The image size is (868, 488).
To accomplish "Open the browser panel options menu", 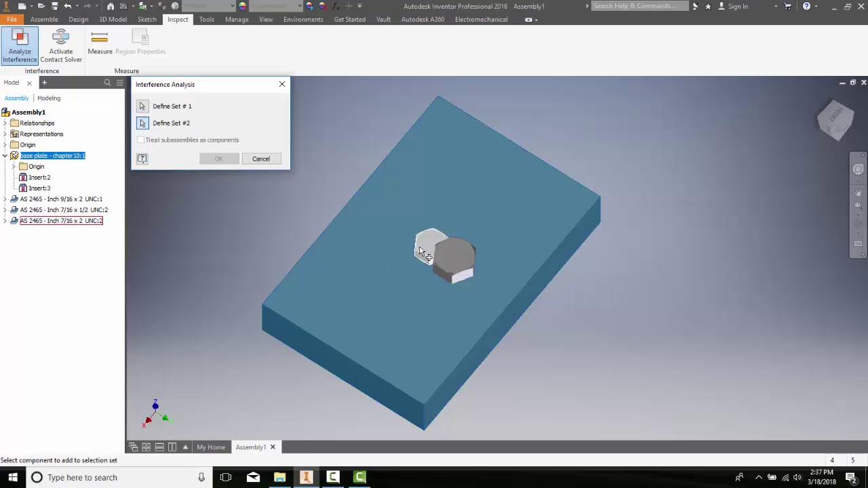I will [x=119, y=83].
